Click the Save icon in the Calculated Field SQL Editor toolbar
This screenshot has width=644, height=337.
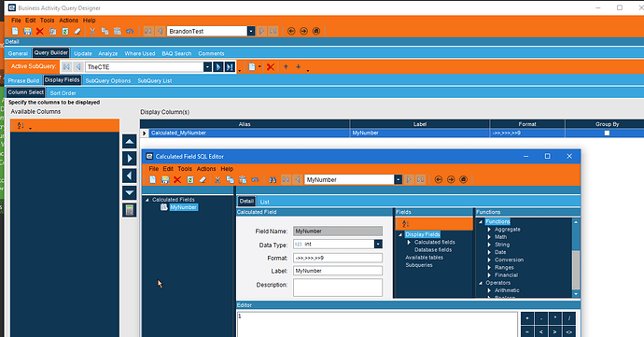click(164, 179)
